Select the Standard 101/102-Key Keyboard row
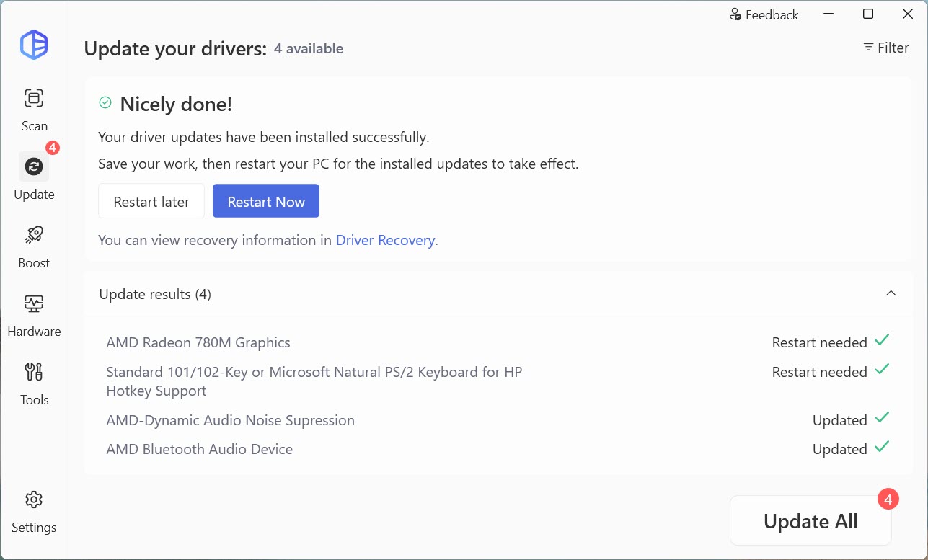Viewport: 928px width, 560px height. pos(498,381)
